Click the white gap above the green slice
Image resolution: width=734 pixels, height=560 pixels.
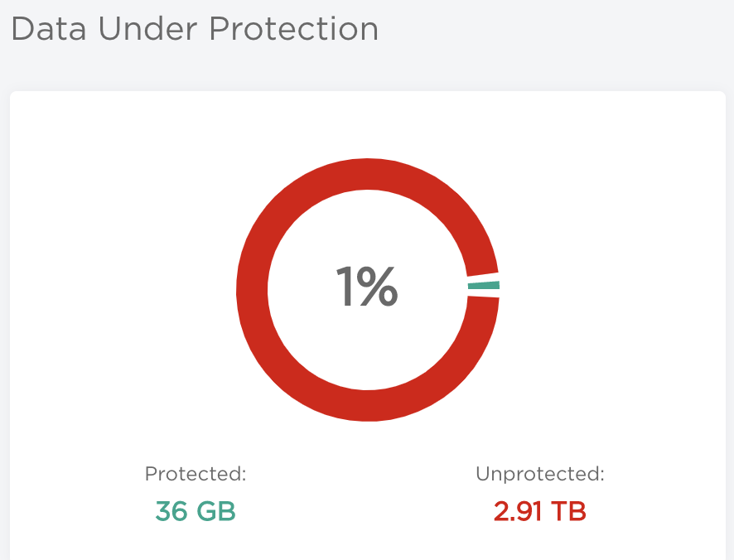[x=484, y=277]
